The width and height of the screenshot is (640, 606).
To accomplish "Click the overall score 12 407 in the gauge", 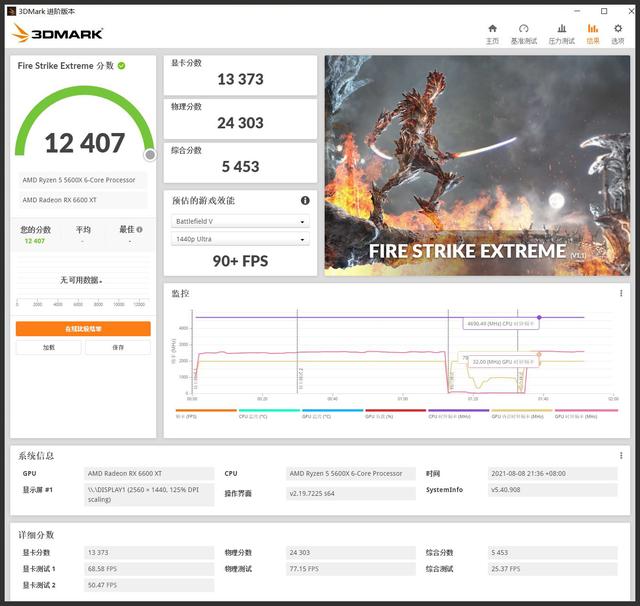I will pos(84,143).
